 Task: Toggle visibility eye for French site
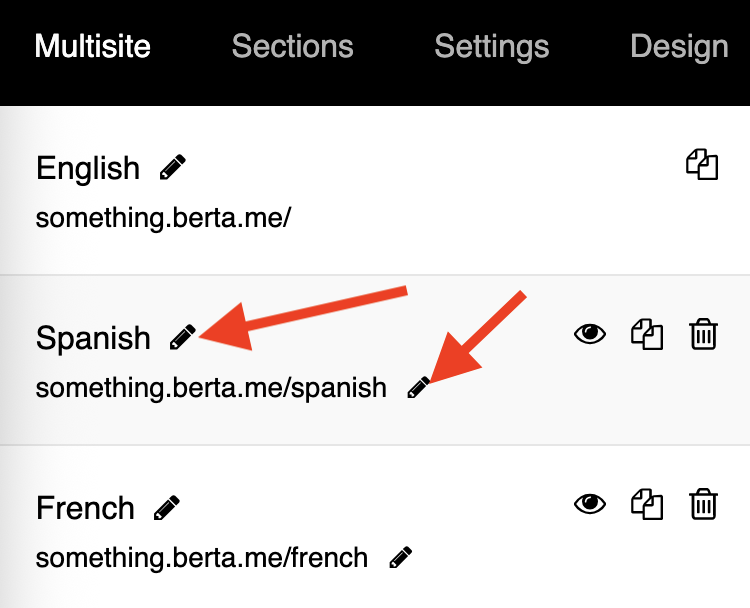[590, 504]
